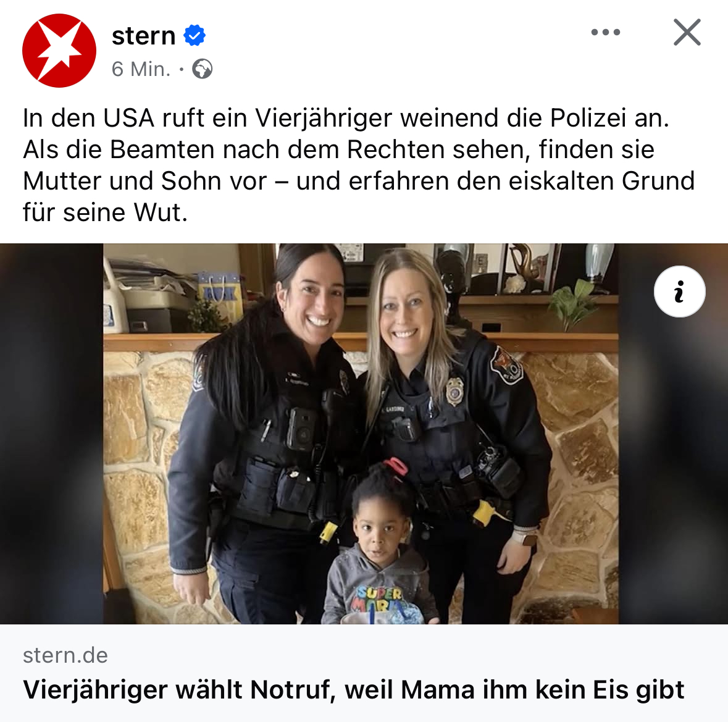Click the blue verified badge next to stern
Screen dimensions: 728x722
pos(195,35)
